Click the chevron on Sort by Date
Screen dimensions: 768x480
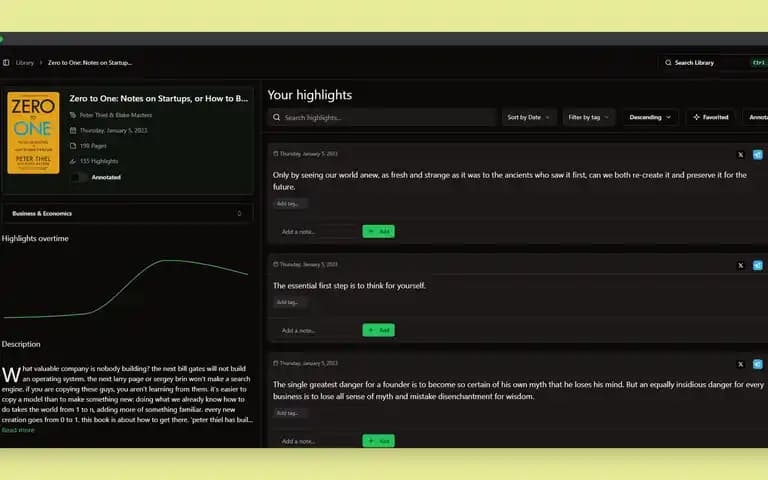pyautogui.click(x=548, y=118)
